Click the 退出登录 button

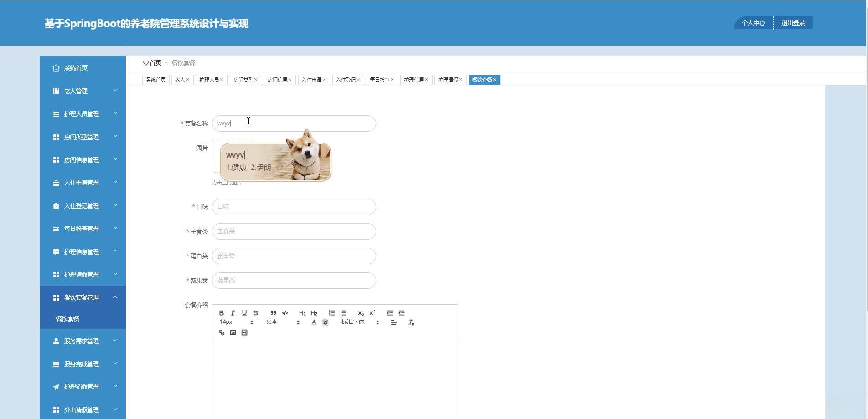pyautogui.click(x=794, y=22)
